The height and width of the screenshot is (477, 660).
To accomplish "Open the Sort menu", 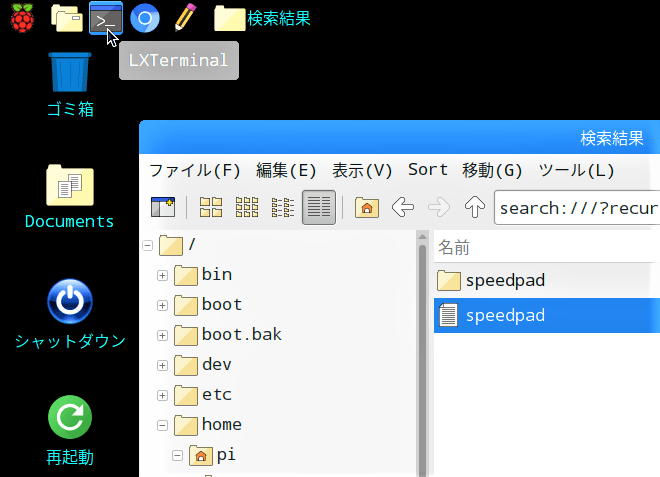I will (x=428, y=170).
